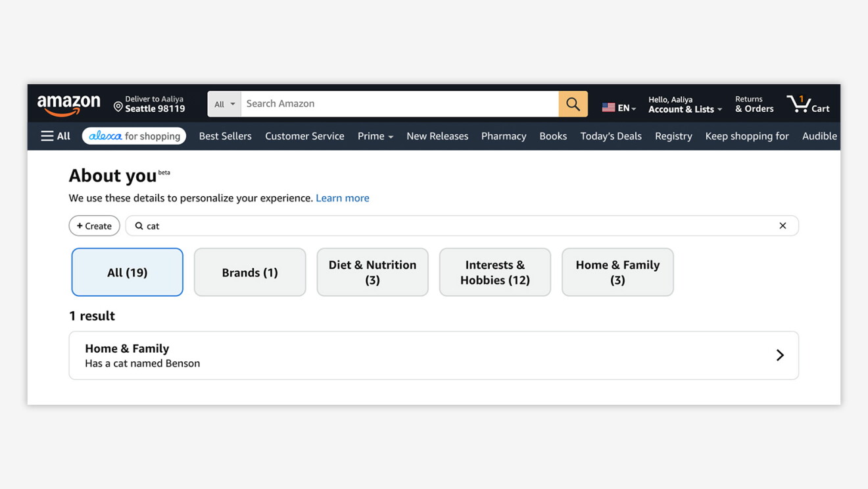
Task: Open the Has a cat named Benson result
Action: 434,355
